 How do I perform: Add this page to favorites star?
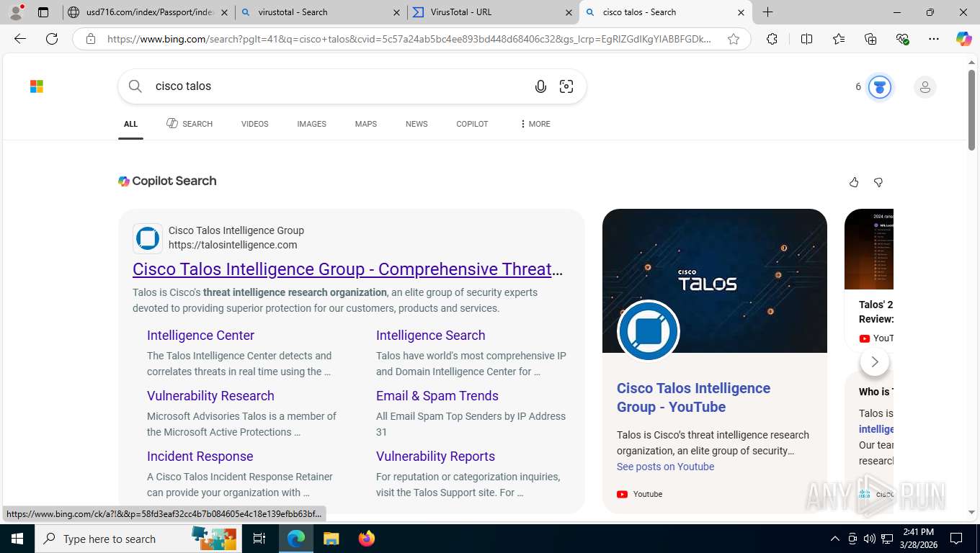pos(734,39)
